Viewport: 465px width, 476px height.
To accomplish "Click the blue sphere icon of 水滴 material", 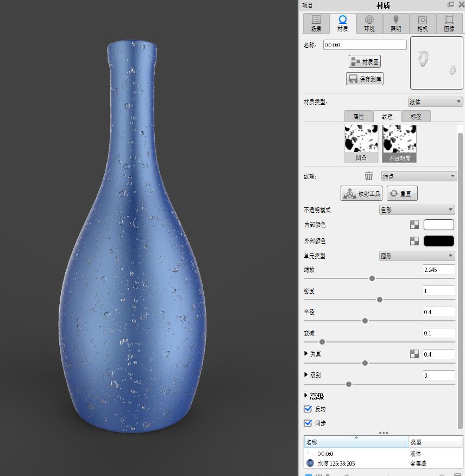I will 310,463.
